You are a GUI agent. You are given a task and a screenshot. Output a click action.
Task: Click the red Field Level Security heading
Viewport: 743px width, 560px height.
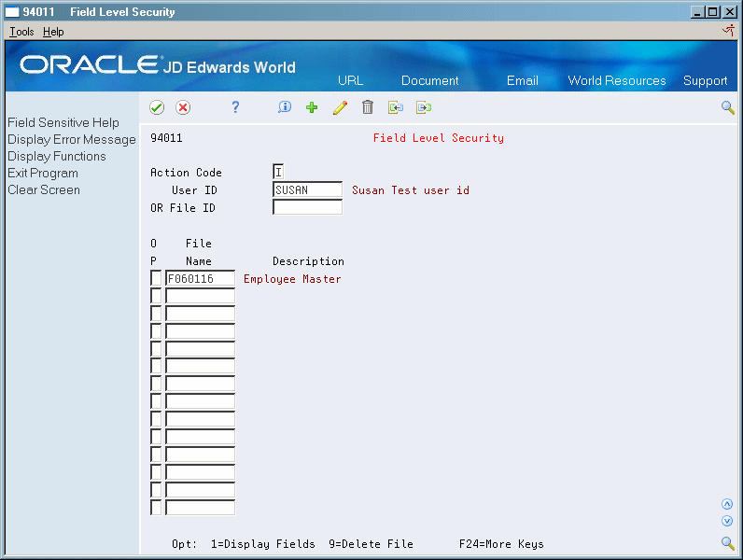(439, 138)
